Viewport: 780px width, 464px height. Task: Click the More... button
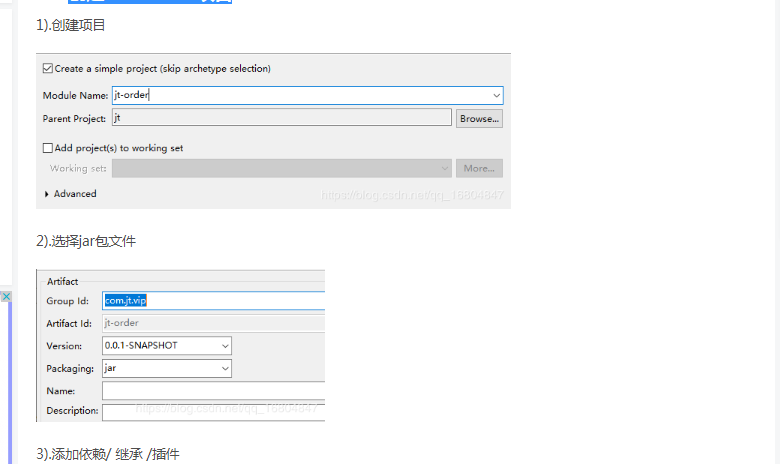click(x=479, y=168)
